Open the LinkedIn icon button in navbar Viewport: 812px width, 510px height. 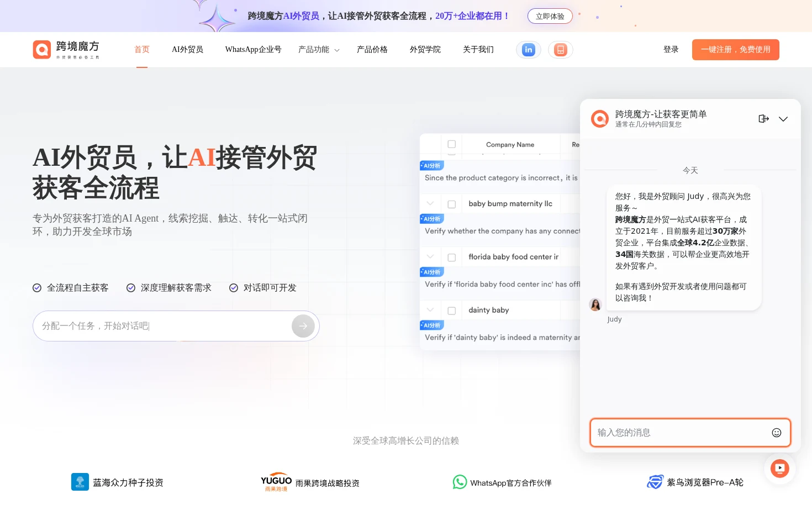[x=529, y=50]
